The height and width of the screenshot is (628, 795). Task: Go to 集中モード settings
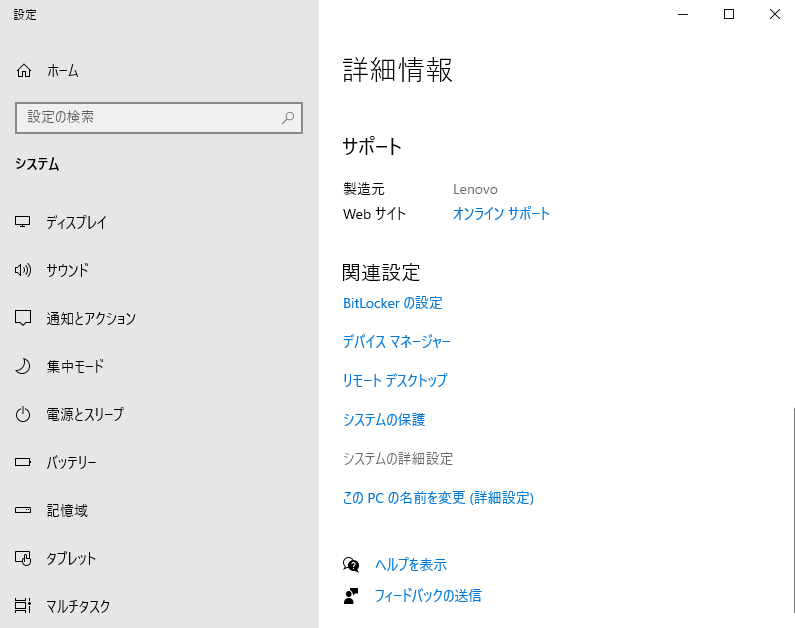pyautogui.click(x=75, y=366)
